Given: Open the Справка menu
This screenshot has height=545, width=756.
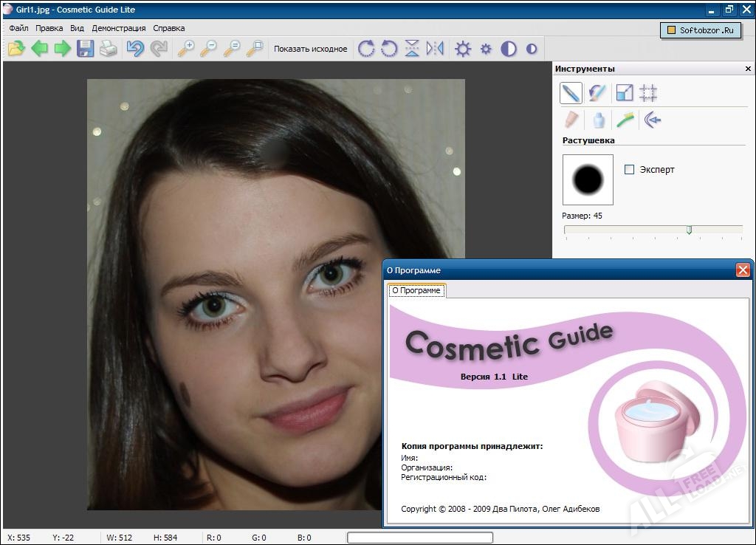Looking at the screenshot, I should point(168,28).
